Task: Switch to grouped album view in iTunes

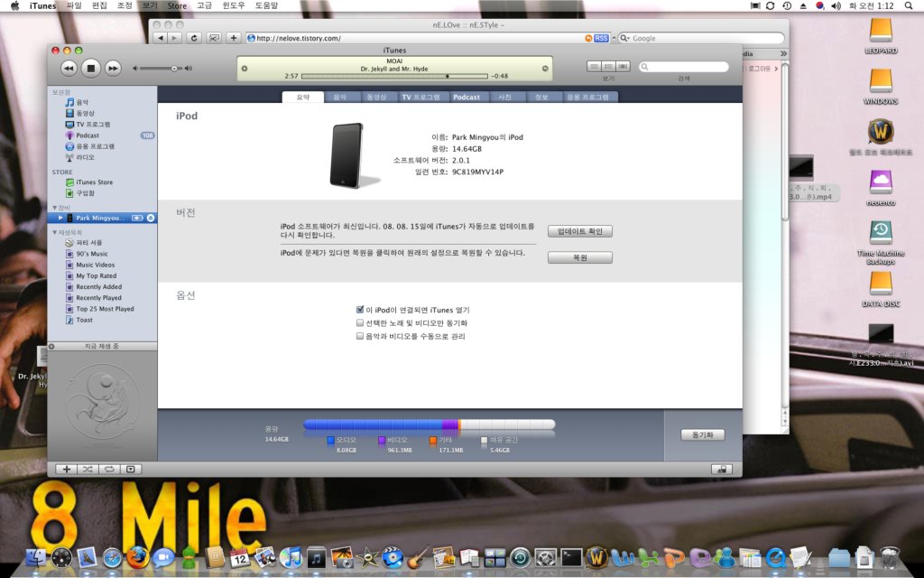Action: (608, 67)
